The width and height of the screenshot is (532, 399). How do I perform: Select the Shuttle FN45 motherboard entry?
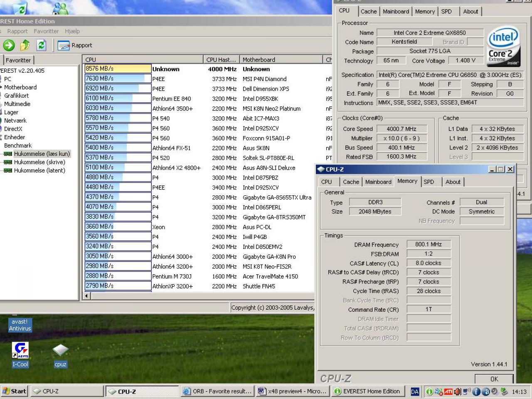(259, 286)
